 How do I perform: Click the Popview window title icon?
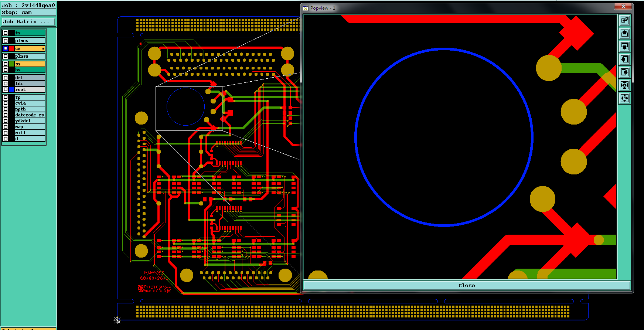point(306,8)
